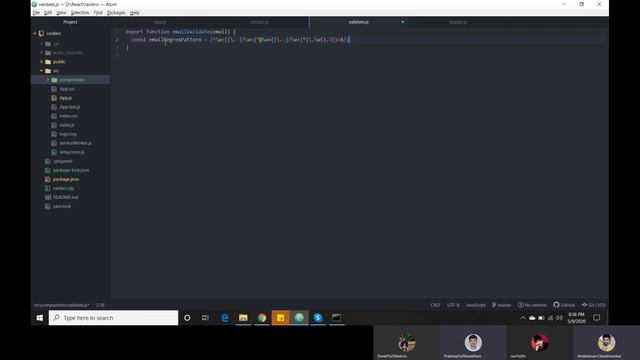Open logo.svg in the tree
Screen dimensions: 640x360
(x=68, y=134)
